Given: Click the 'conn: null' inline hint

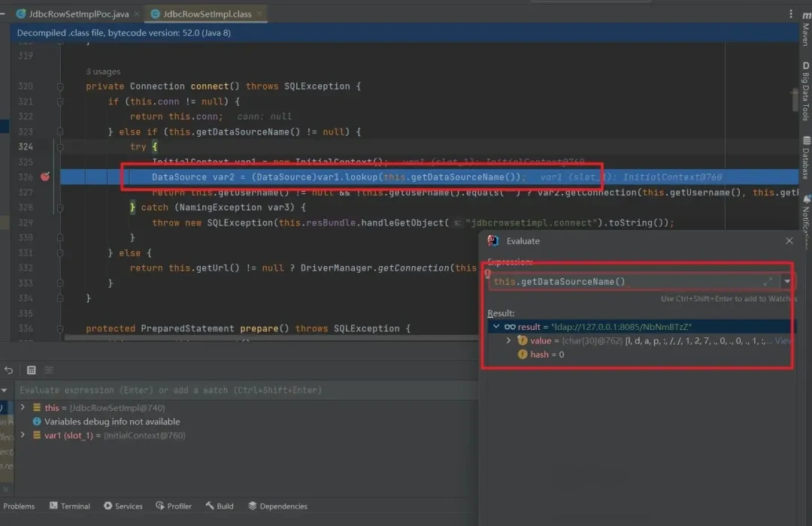Looking at the screenshot, I should pos(264,116).
